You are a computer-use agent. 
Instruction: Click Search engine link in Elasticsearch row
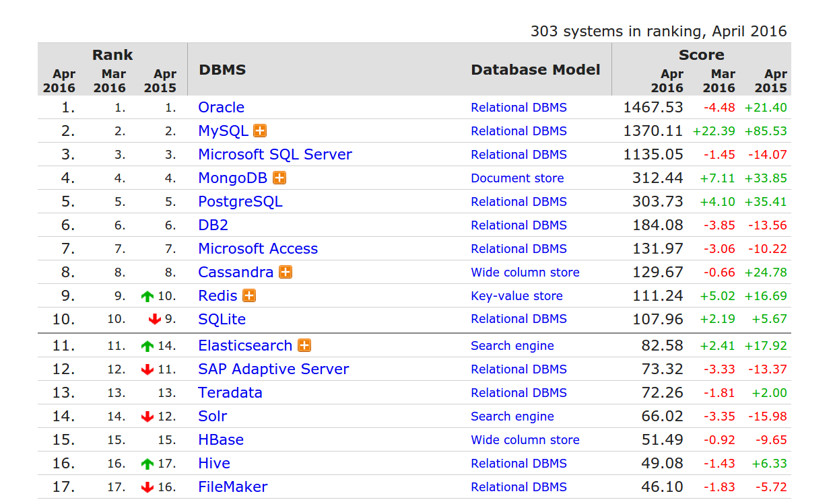pyautogui.click(x=512, y=346)
